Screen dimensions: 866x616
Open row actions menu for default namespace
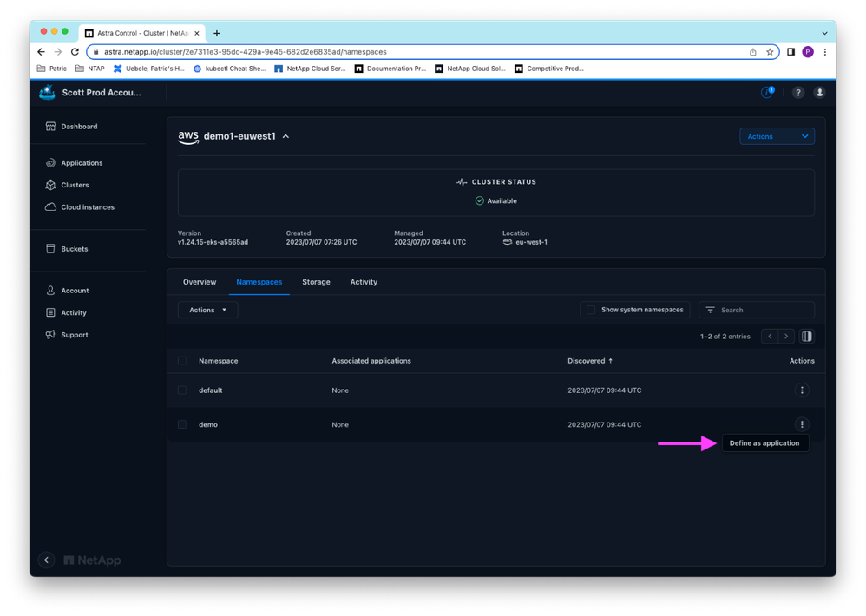click(x=802, y=390)
